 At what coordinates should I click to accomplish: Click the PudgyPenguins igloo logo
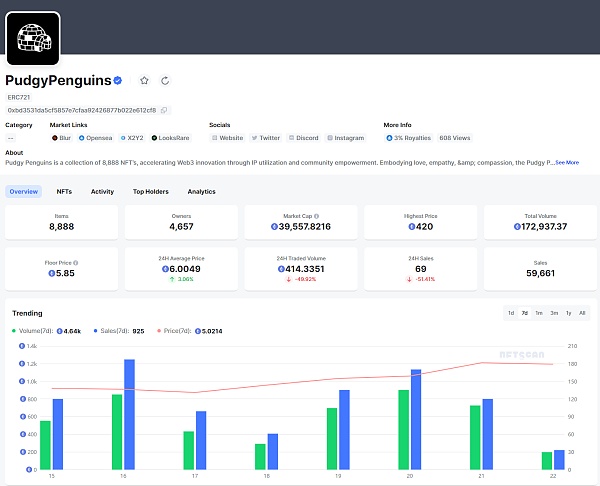[33, 39]
